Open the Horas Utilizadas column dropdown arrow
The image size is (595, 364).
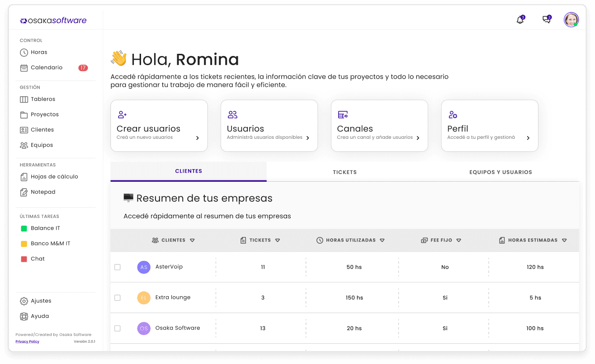click(382, 241)
